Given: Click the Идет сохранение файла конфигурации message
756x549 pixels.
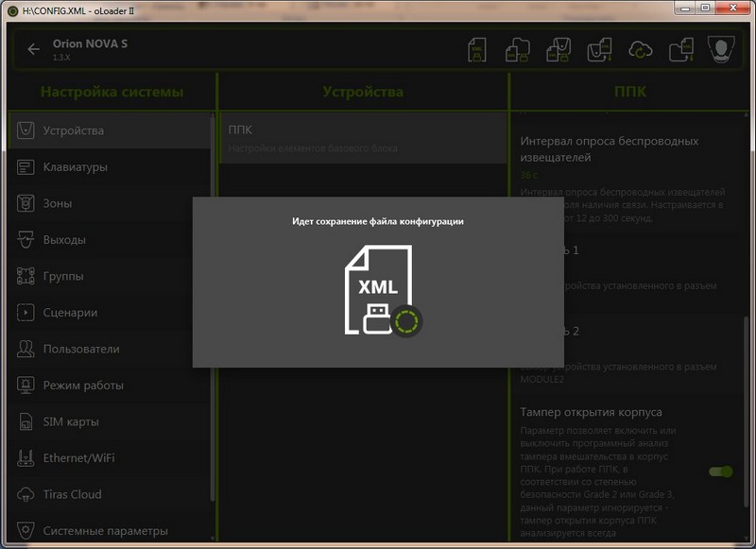Looking at the screenshot, I should pos(378,221).
